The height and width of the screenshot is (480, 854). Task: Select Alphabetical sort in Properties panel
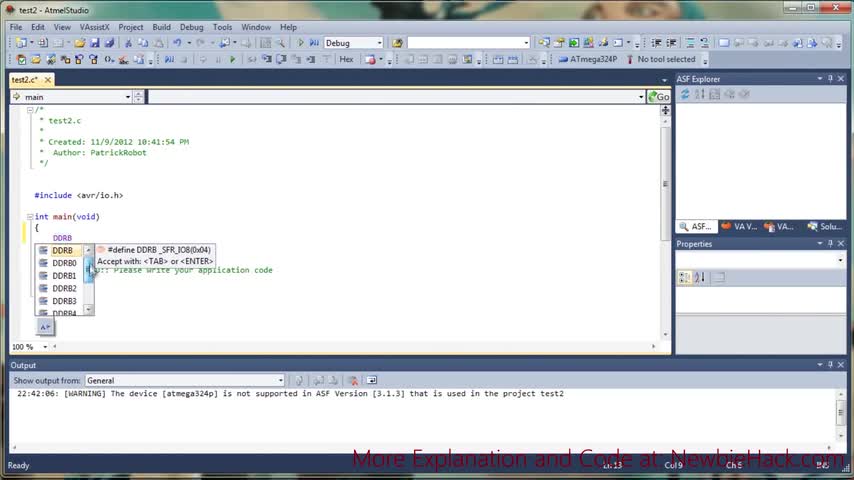click(x=700, y=278)
